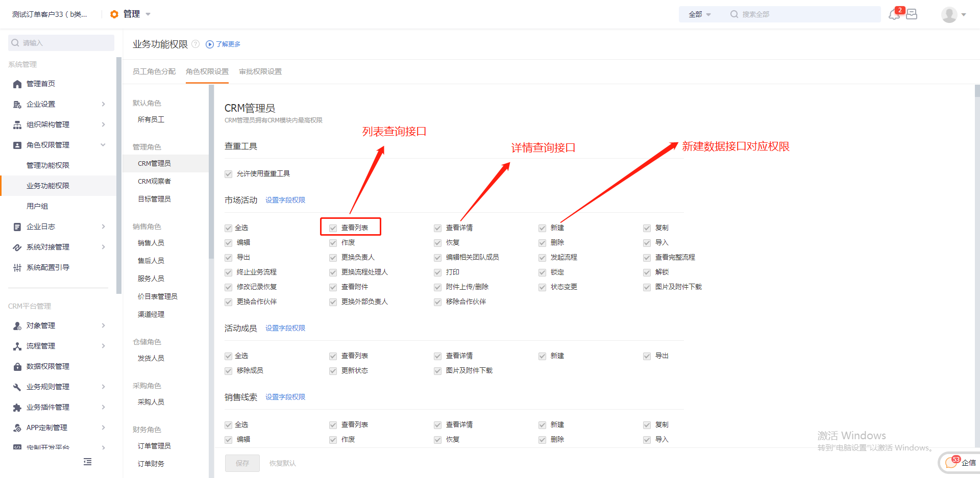The height and width of the screenshot is (478, 980).
Task: Click the 业务插件管理 puzzle icon
Action: point(17,407)
